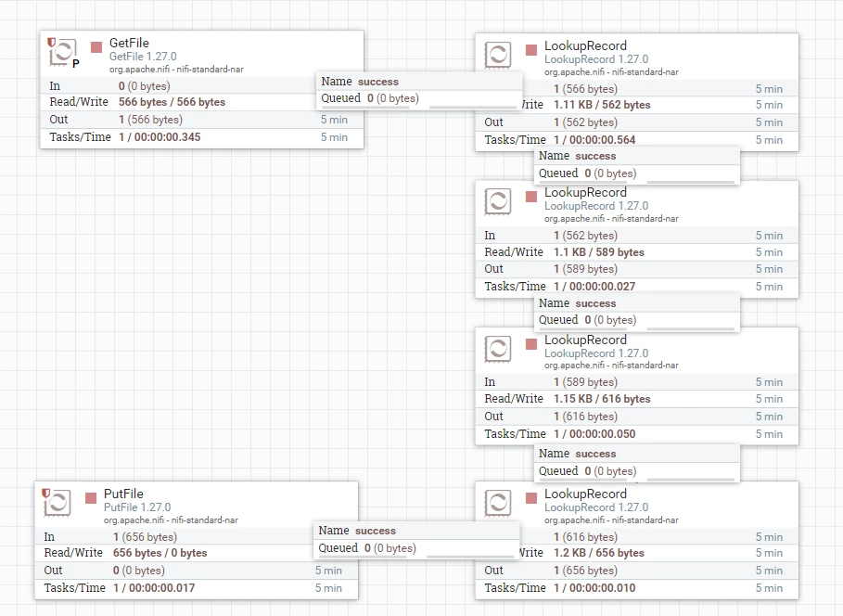
Task: Click the red stopped indicator on GetFile
Action: 96,47
